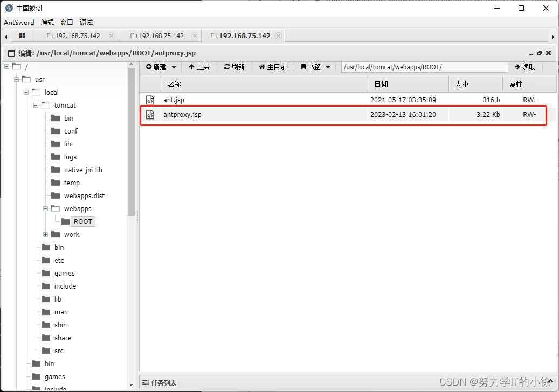Select the native-jni-lib folder icon

[x=56, y=170]
